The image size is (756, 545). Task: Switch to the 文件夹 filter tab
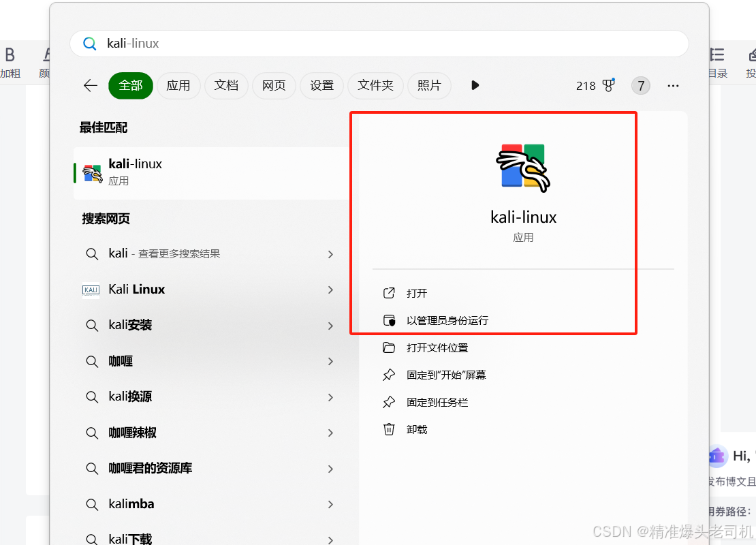pos(375,86)
